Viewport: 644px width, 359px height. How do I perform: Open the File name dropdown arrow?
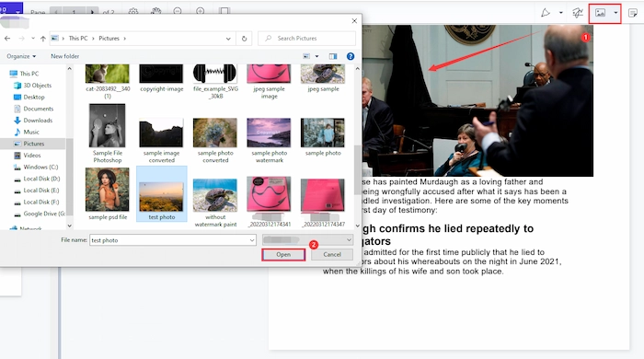tap(252, 240)
